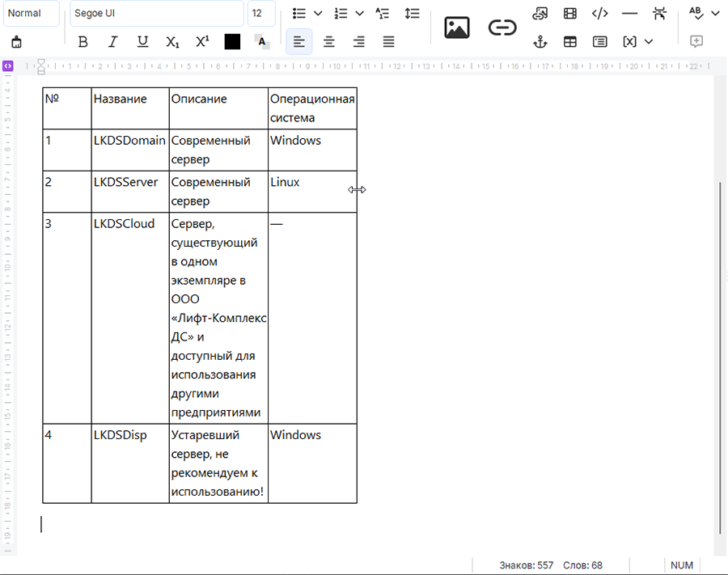The image size is (728, 575).
Task: Toggle subscript formatting
Action: tap(172, 42)
